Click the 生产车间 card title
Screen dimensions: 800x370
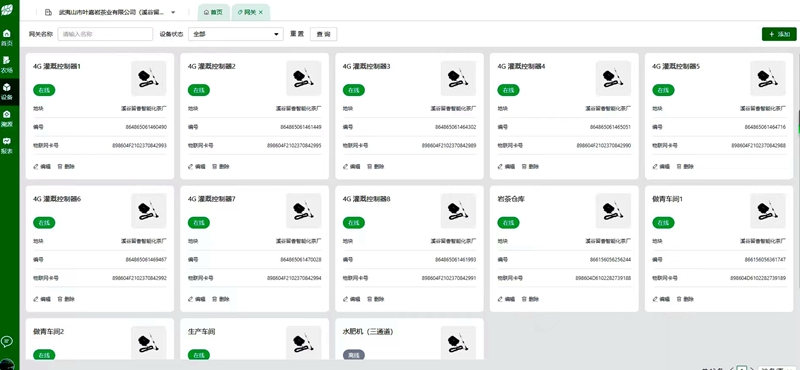pyautogui.click(x=202, y=332)
